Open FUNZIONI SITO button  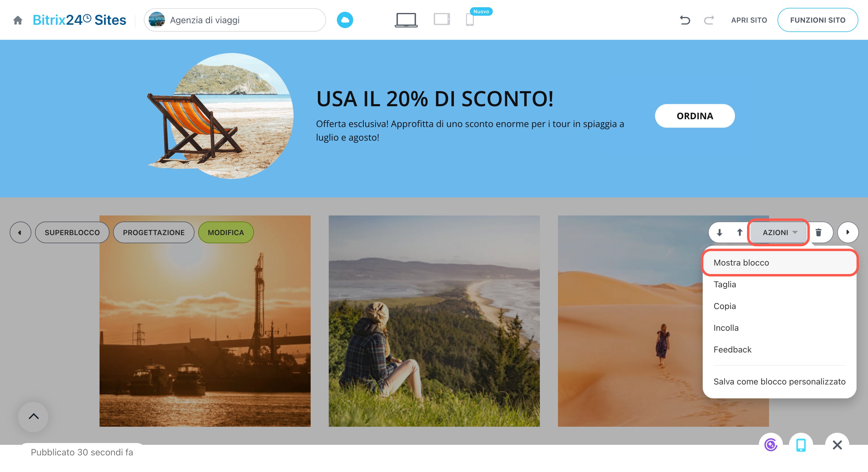817,20
